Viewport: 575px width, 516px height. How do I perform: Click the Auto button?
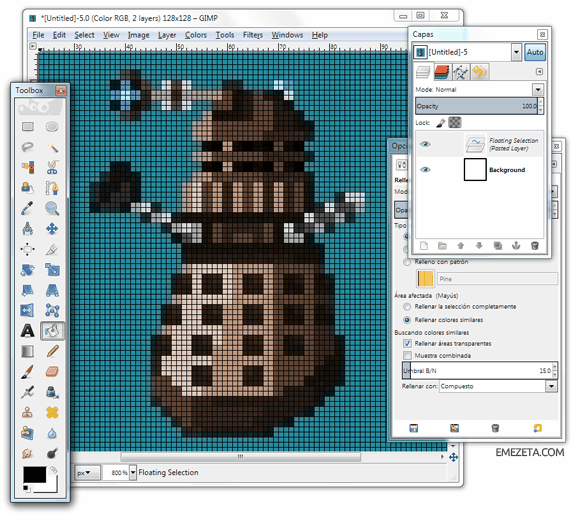[535, 52]
